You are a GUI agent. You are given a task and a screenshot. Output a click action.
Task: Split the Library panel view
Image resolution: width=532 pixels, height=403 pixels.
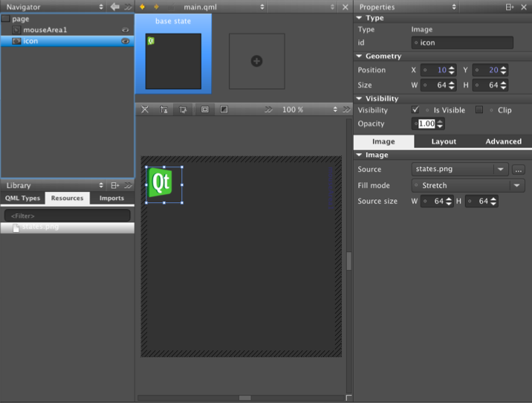[x=115, y=185]
